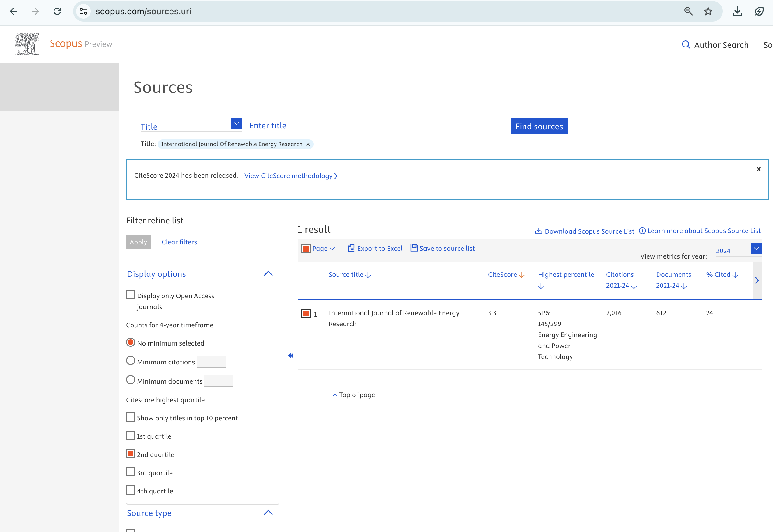
Task: Click Save to source list text
Action: 447,248
